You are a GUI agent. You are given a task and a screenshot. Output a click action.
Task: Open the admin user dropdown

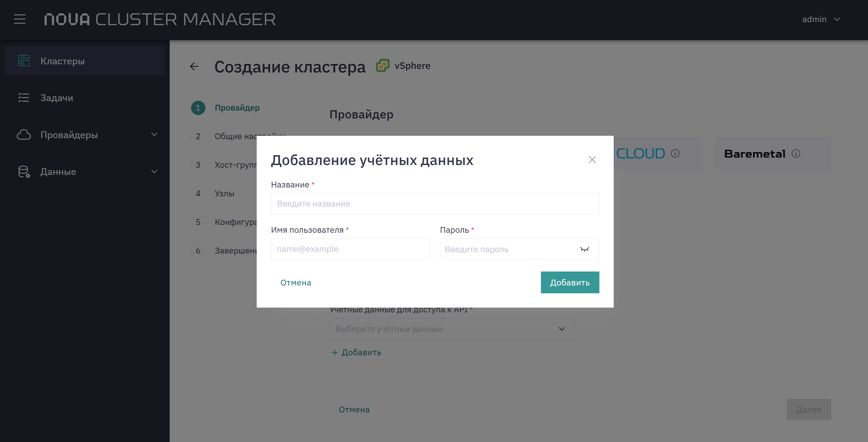pos(821,19)
